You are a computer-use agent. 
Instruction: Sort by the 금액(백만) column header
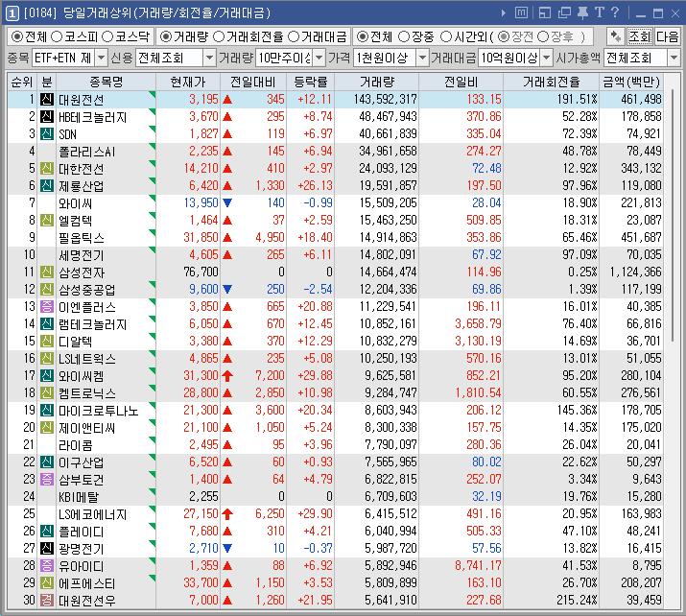(x=631, y=82)
